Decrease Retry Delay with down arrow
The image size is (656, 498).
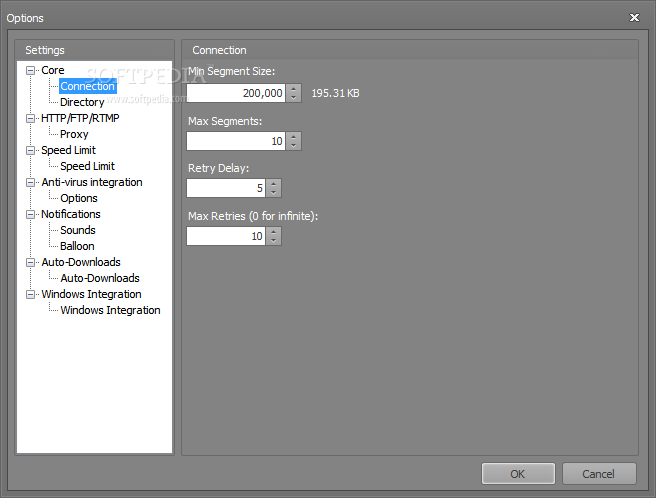tap(273, 193)
